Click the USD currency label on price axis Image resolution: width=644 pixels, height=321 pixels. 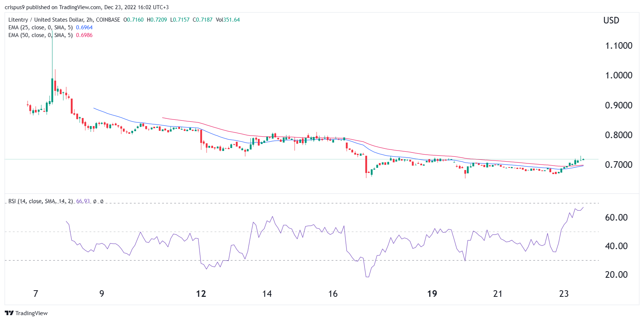611,21
